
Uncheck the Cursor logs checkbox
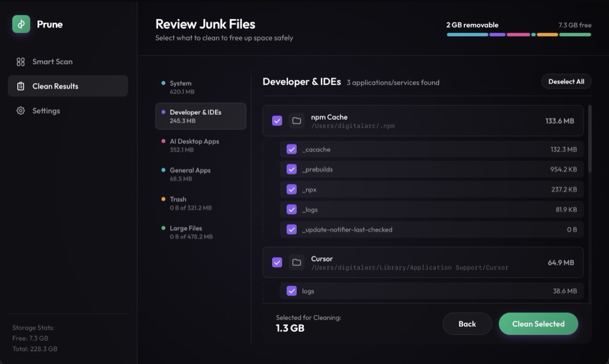(292, 290)
